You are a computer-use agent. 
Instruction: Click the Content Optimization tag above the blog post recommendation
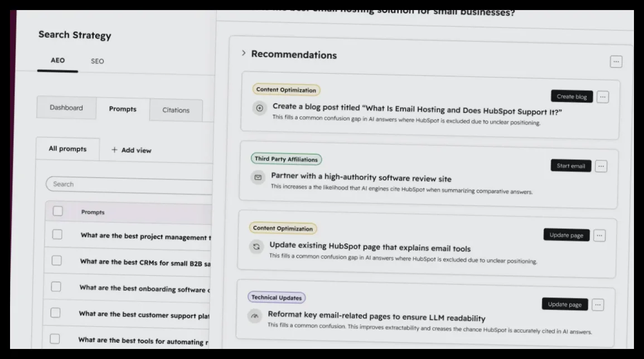pyautogui.click(x=286, y=90)
